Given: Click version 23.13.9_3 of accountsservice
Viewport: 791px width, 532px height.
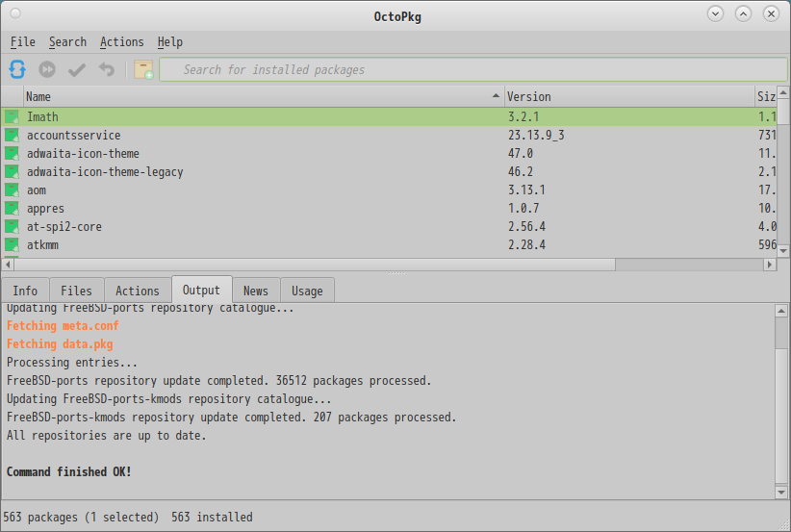Looking at the screenshot, I should coord(536,135).
